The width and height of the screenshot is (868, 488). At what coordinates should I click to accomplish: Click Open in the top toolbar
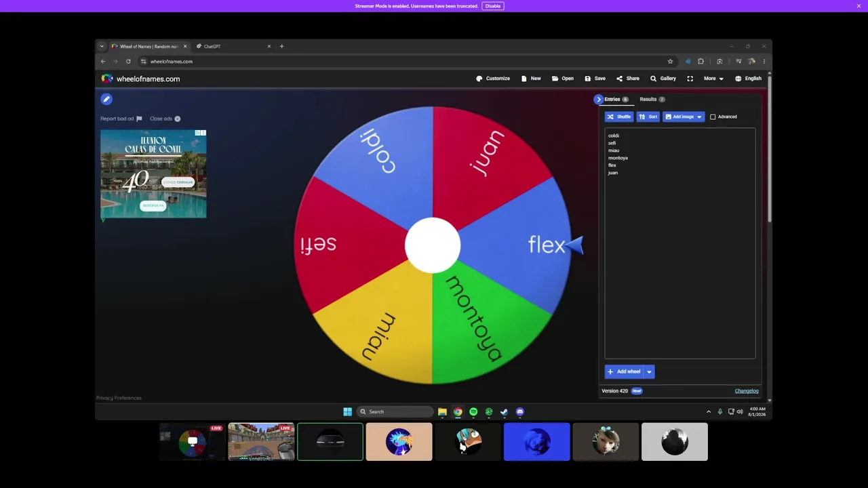point(563,79)
